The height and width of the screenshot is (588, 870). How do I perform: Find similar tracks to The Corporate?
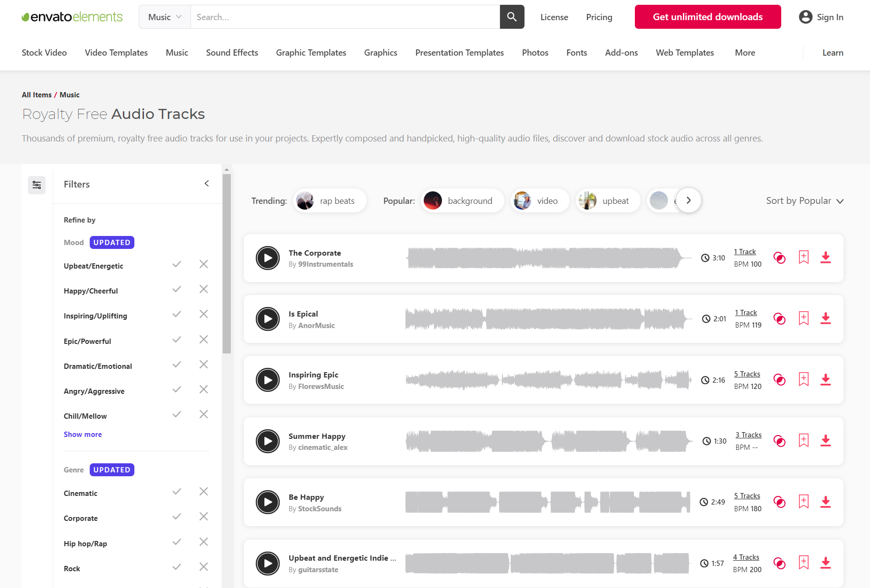click(780, 258)
